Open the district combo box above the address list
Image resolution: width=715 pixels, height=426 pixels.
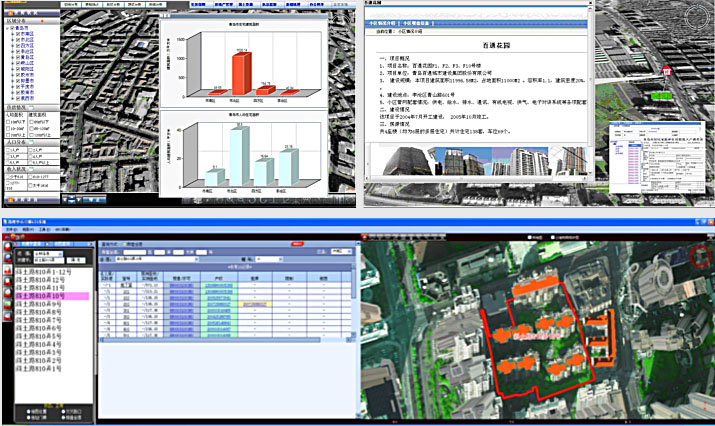(x=48, y=254)
